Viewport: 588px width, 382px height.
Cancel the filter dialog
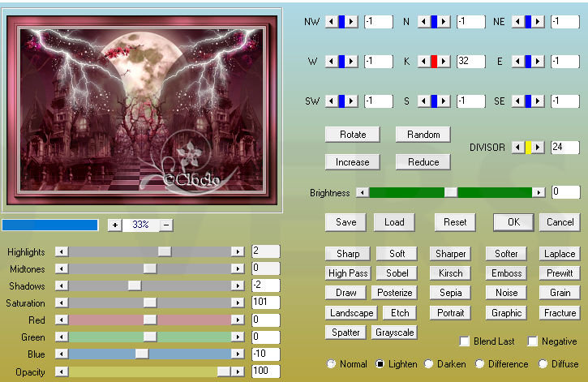pos(560,222)
